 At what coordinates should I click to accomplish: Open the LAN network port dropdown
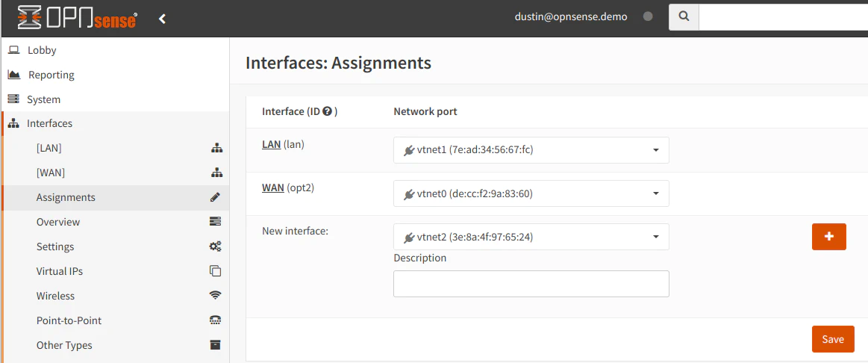point(531,150)
